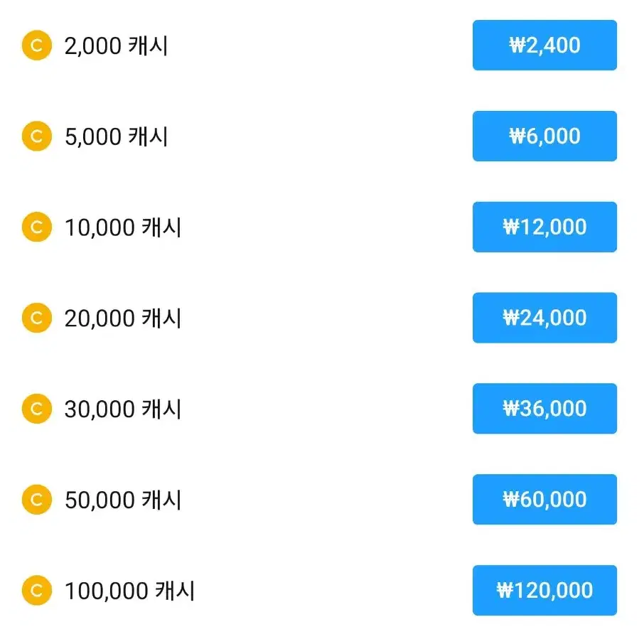Select the 5,000 캐시 label

pos(117,136)
